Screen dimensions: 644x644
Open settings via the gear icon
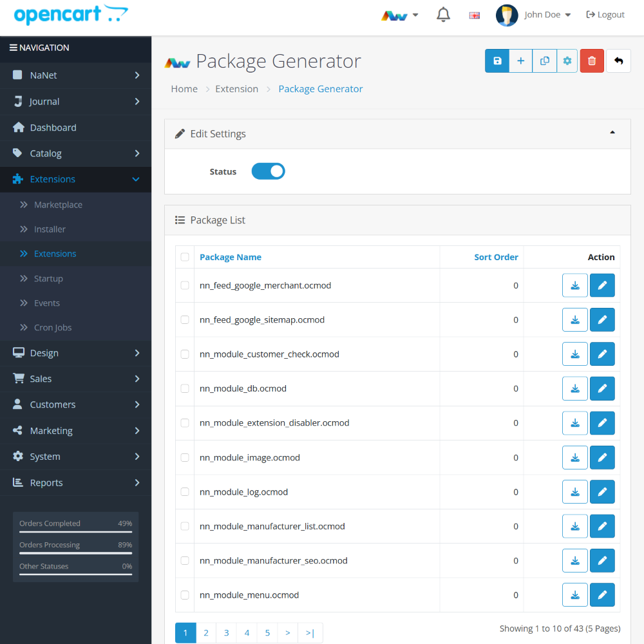pos(567,61)
